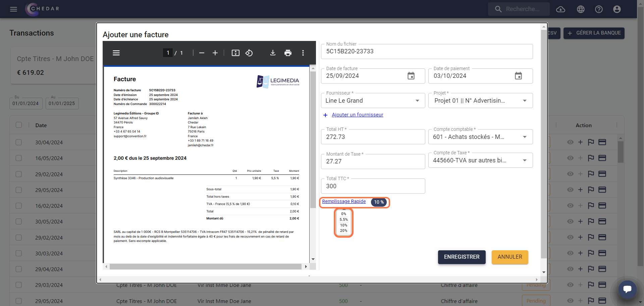Click Pending status in bottom row
Screen dimensions: 644x306
click(536, 301)
